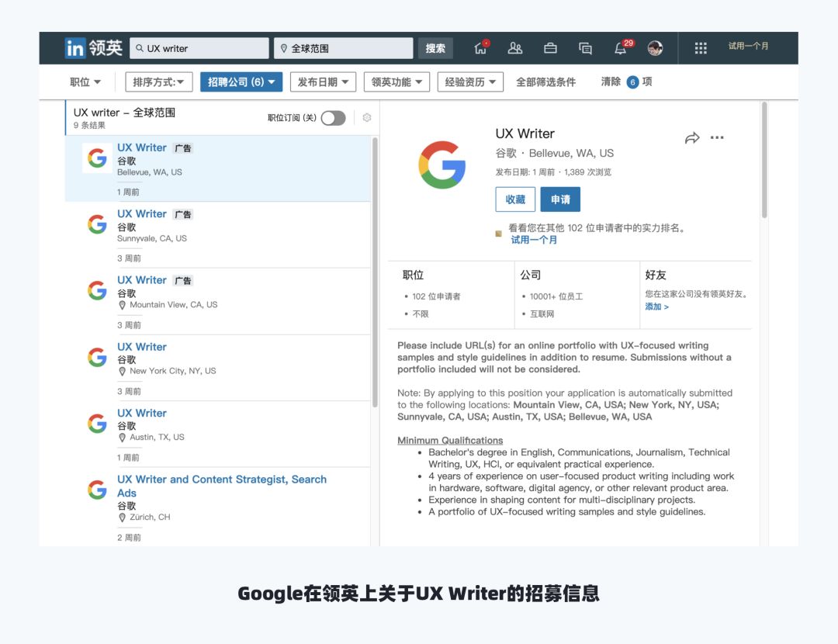Expand the 职位 dropdown filter

pyautogui.click(x=85, y=82)
